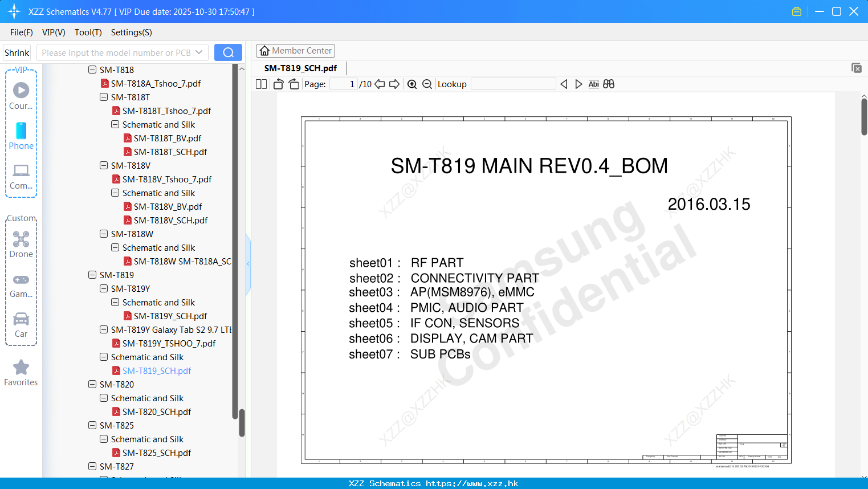Collapse the SM-T818W tree node
Screen dimensions: 868x489
(x=104, y=234)
